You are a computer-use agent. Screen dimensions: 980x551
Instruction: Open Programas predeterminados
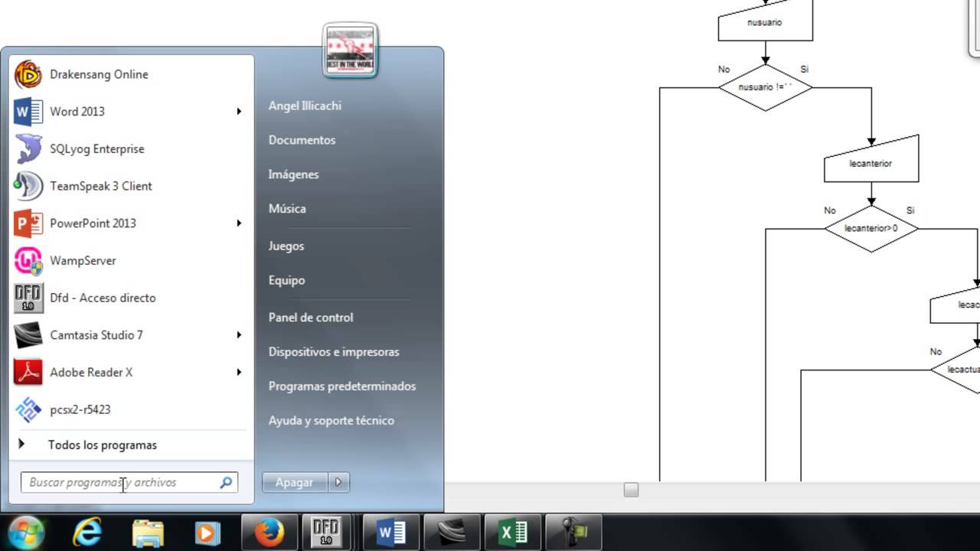pyautogui.click(x=342, y=386)
